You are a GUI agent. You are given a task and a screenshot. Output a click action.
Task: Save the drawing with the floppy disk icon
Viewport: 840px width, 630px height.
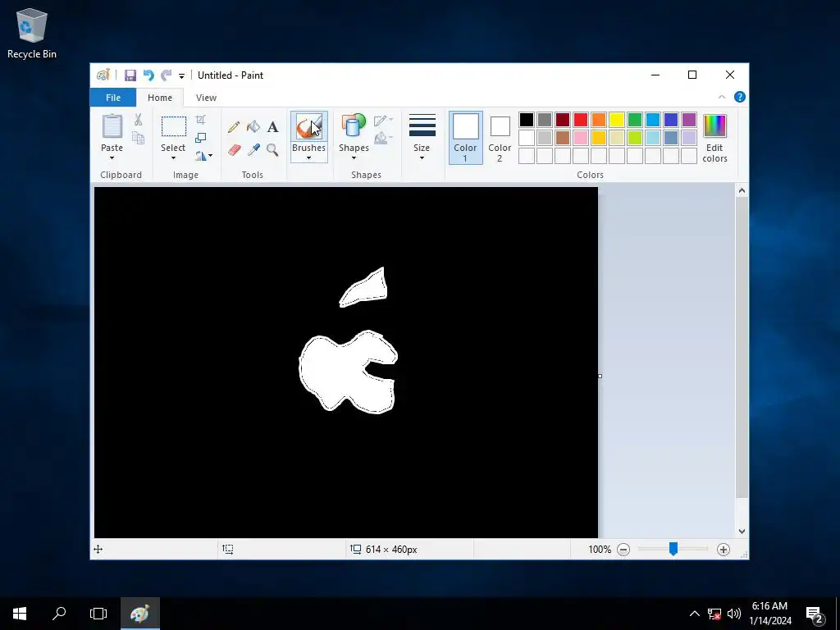pos(130,75)
